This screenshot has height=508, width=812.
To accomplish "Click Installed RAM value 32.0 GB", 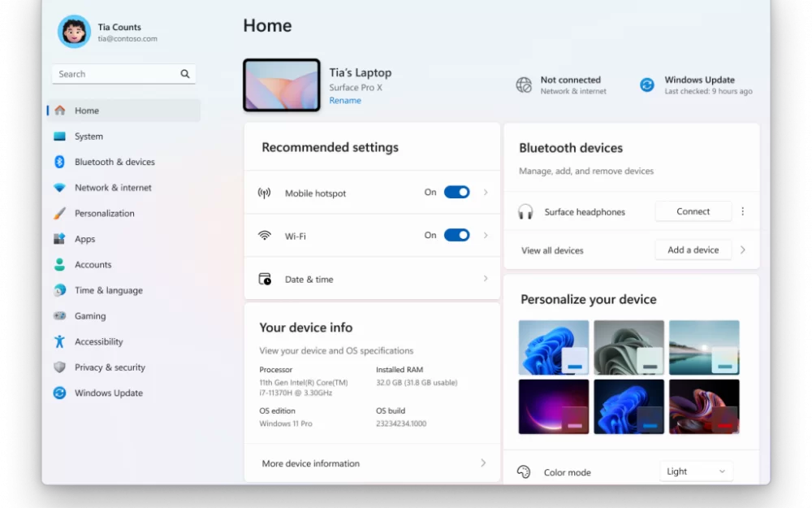I will pyautogui.click(x=417, y=383).
